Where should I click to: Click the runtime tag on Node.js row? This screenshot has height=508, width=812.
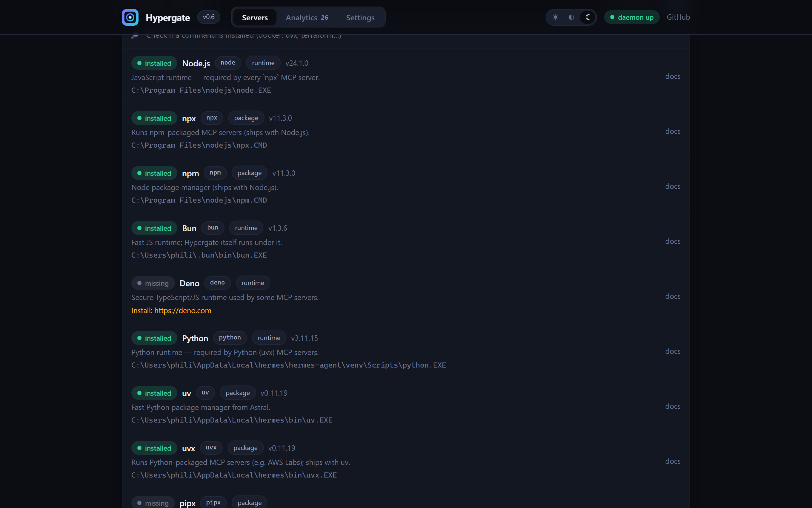pos(263,63)
